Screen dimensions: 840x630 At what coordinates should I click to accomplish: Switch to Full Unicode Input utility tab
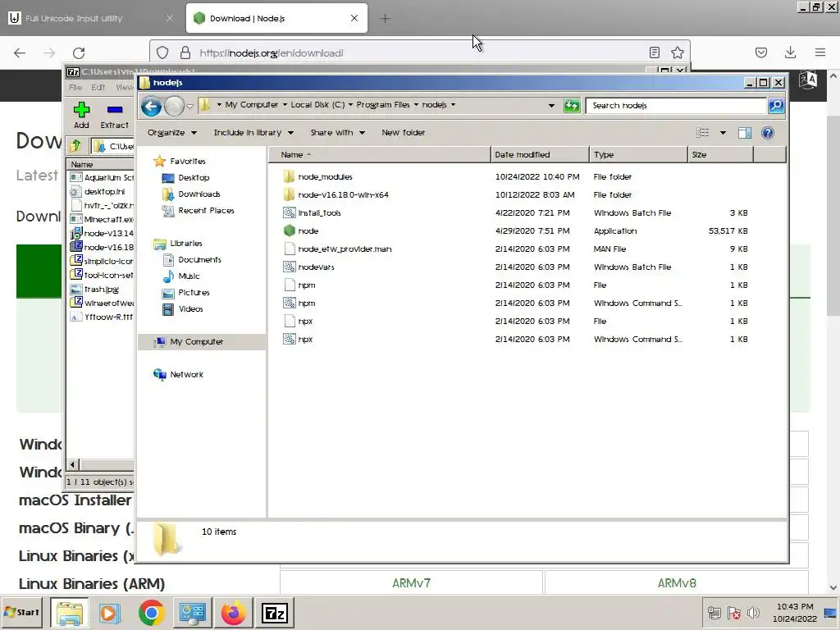pos(91,18)
